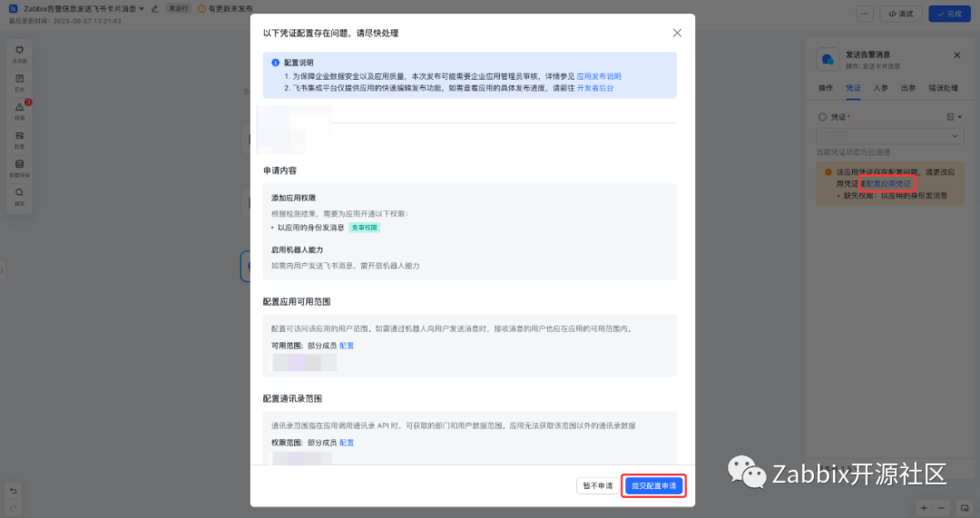The image size is (980, 518).
Task: Close the credential configuration dialog
Action: click(x=677, y=34)
